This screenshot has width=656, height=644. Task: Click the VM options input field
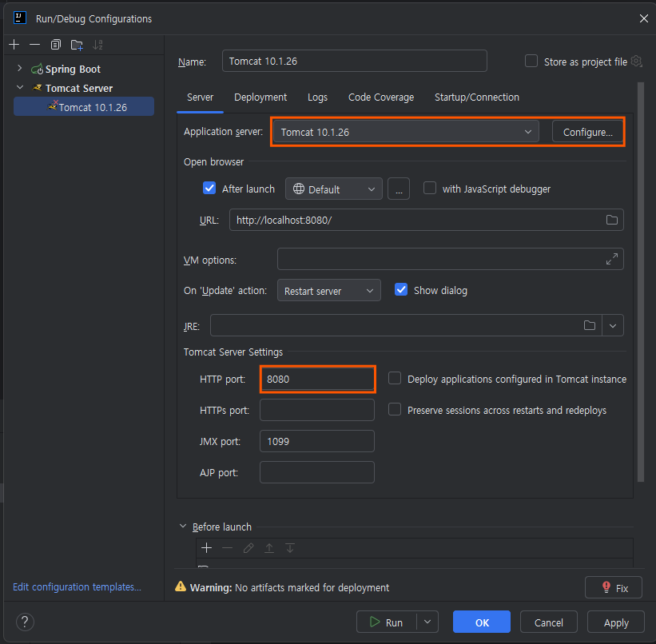pos(450,259)
